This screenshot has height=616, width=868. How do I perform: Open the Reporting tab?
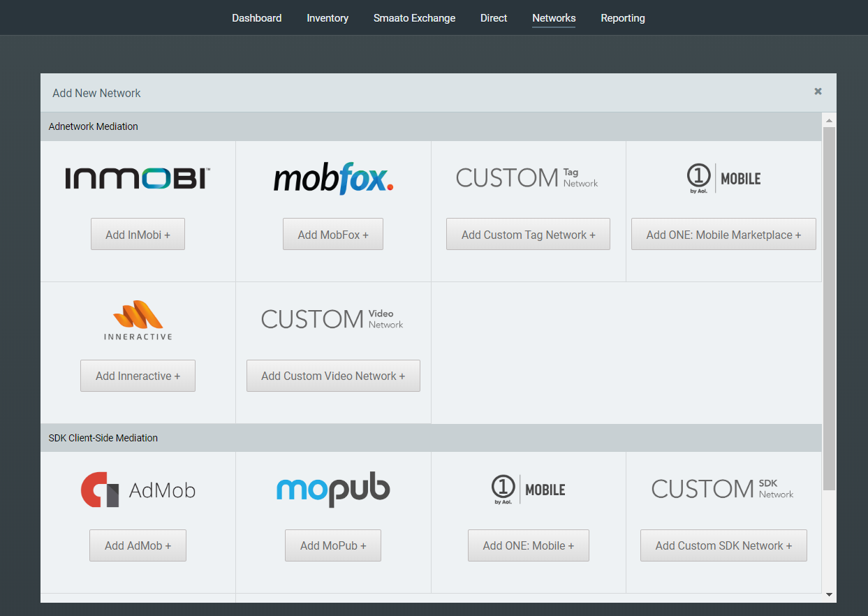pyautogui.click(x=623, y=18)
